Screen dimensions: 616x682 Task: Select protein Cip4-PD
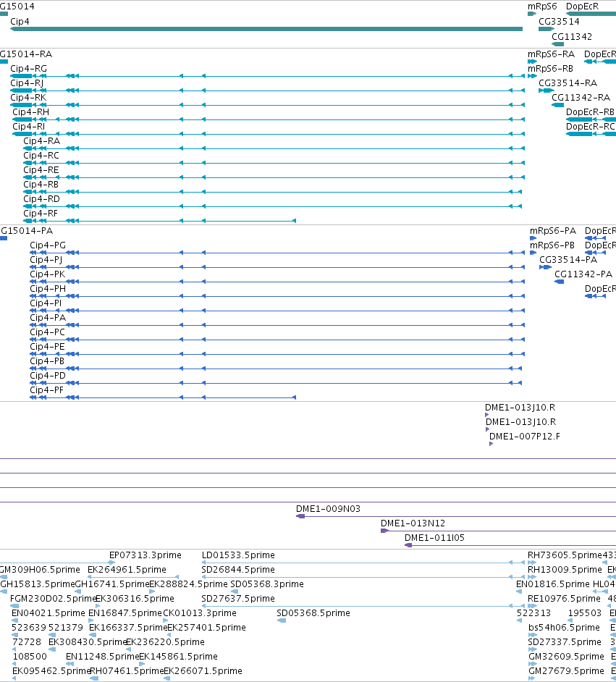point(276,383)
